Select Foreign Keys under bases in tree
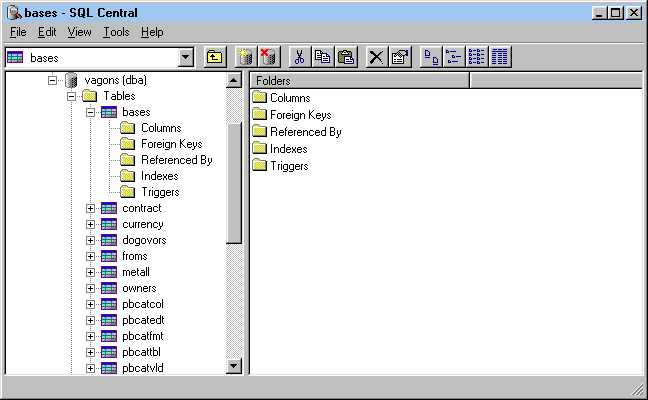Screen dimensions: 648x400 tap(172, 144)
